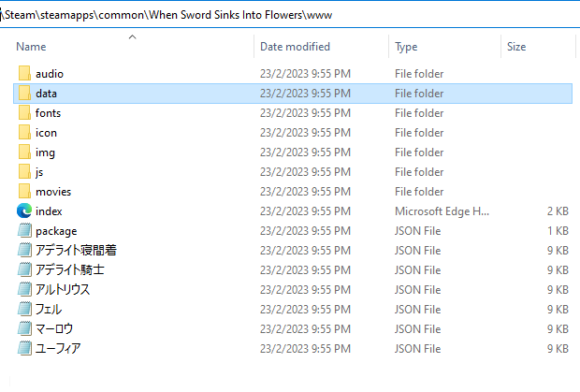Image resolution: width=580 pixels, height=392 pixels.
Task: Click the フェル JSON file icon
Action: coord(24,309)
